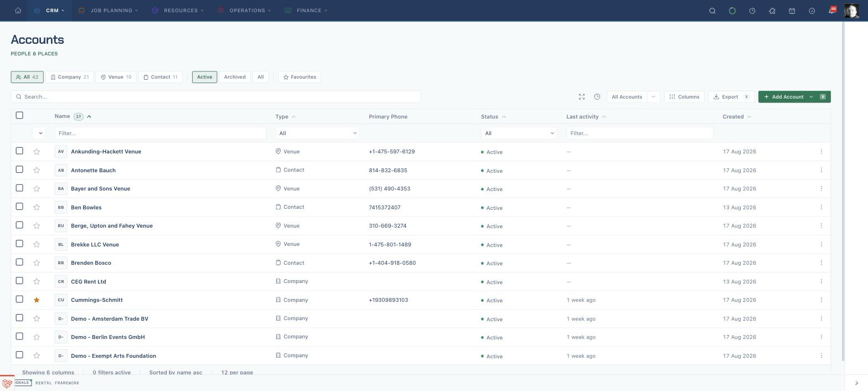This screenshot has height=391, width=868.
Task: Select the All 42 accounts tab
Action: pos(27,77)
